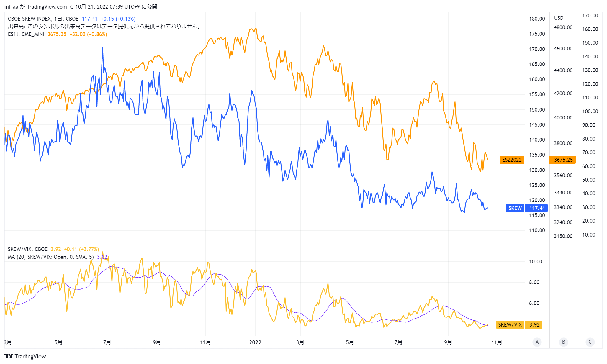
Task: Select the scale C circle button
Action: coord(590,342)
